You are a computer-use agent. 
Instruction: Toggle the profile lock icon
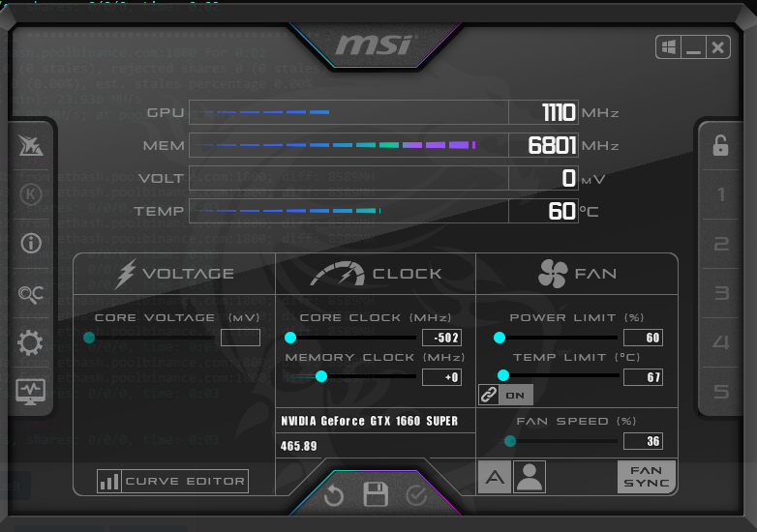[720, 145]
